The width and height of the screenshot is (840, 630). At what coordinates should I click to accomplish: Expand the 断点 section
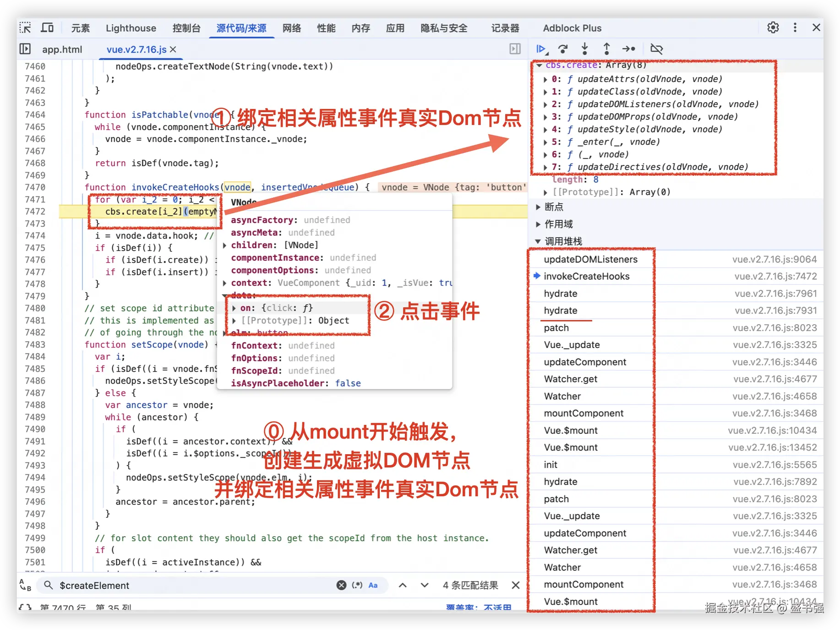point(539,207)
